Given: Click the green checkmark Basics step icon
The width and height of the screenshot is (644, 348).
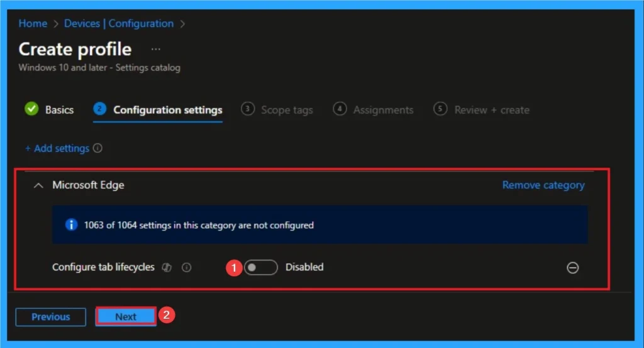Looking at the screenshot, I should [31, 109].
